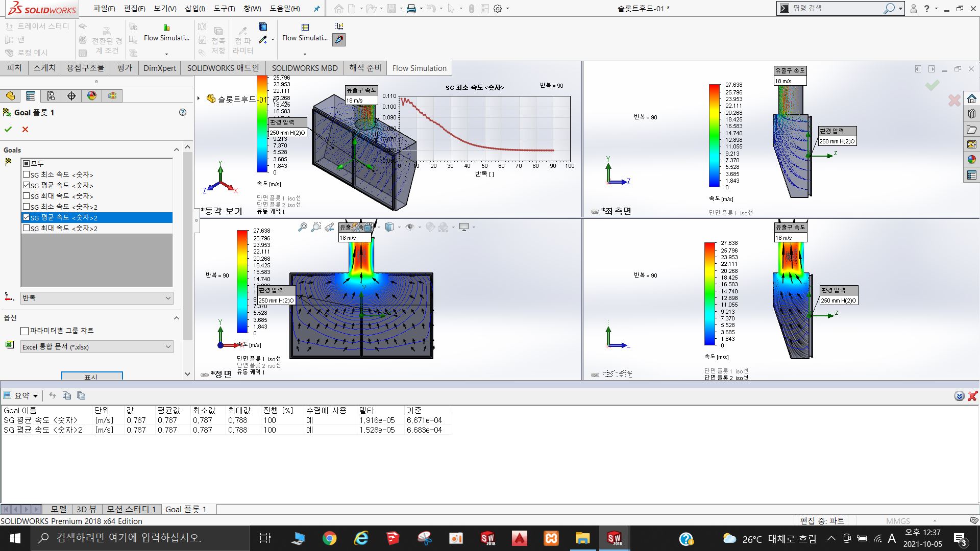Click the green OK checkmark in Goal 플롯 panel
Viewport: 980px width, 551px height.
(8, 130)
